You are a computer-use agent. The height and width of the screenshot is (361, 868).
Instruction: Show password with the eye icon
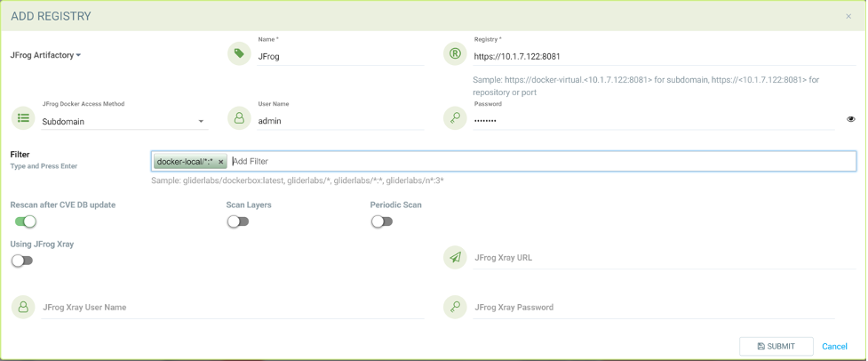pos(850,119)
